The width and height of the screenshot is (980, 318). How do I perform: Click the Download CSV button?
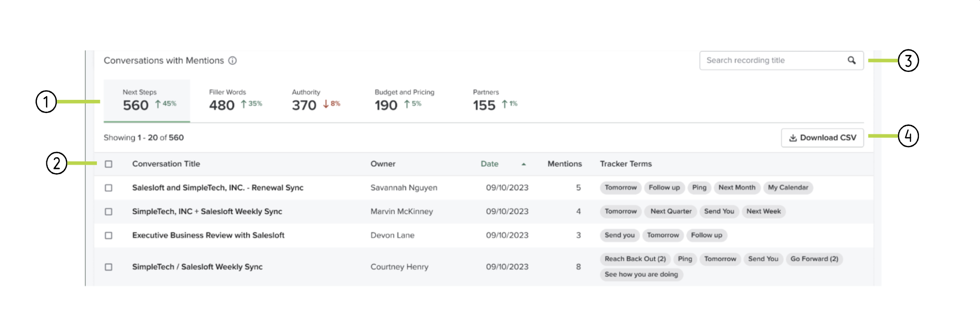822,138
